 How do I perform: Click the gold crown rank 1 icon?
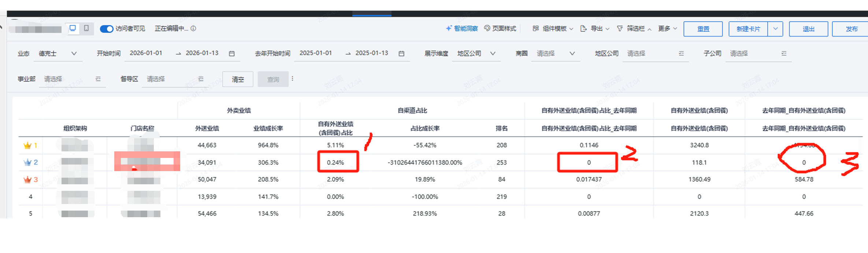click(x=27, y=145)
